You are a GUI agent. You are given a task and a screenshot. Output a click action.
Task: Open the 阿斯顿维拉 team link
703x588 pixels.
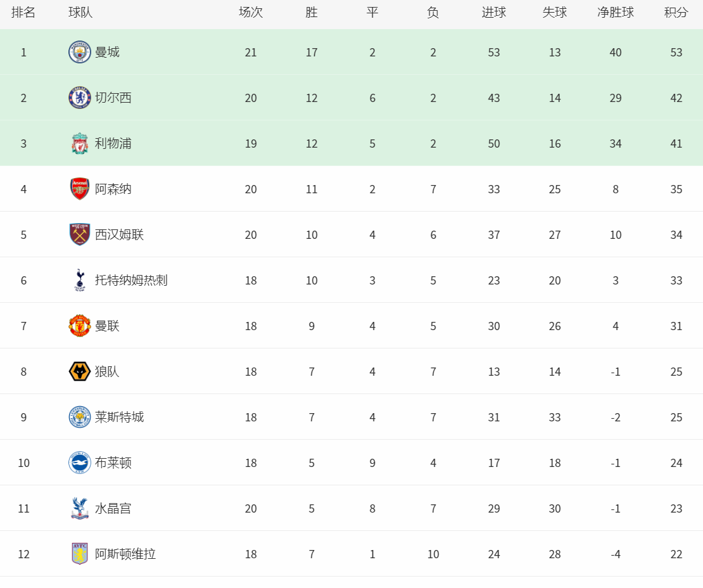[125, 554]
